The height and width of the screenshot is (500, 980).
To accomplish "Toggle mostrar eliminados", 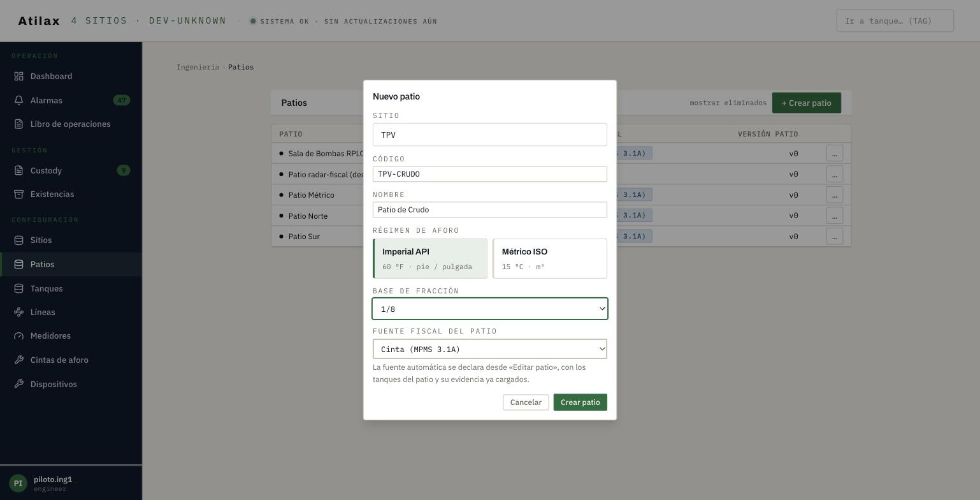I will [728, 103].
